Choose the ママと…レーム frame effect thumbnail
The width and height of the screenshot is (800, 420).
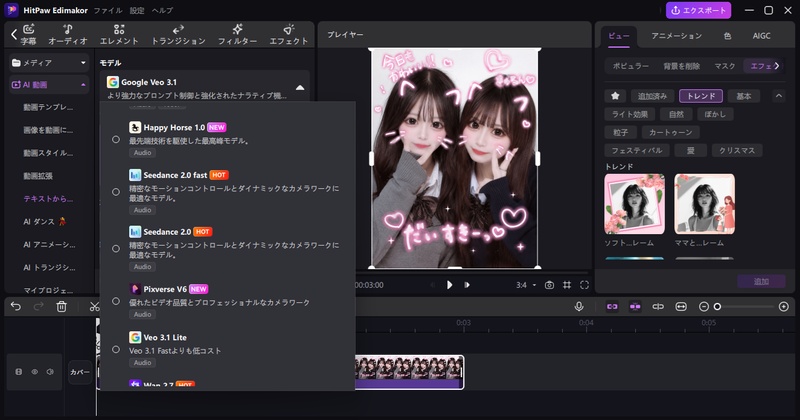pyautogui.click(x=705, y=204)
